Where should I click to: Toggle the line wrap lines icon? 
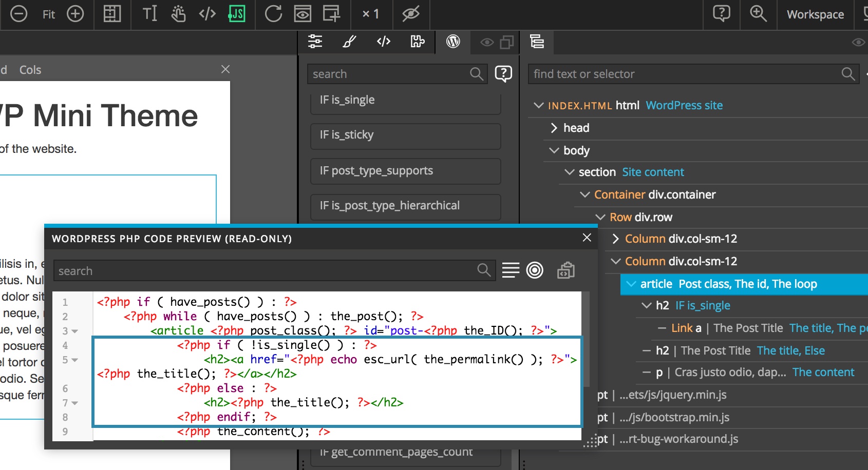click(x=511, y=270)
